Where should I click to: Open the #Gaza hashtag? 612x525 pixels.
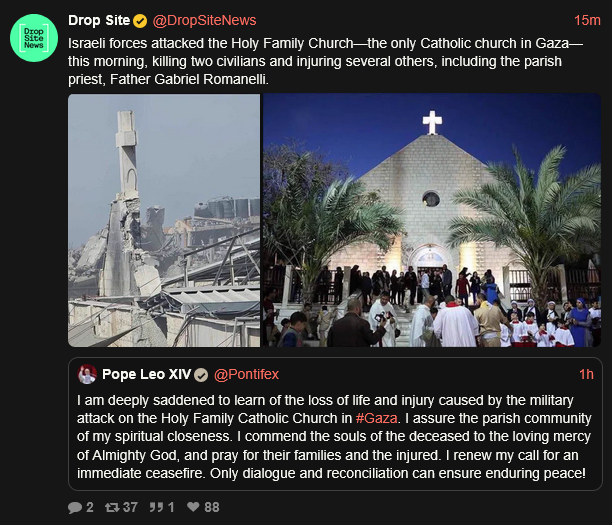[x=376, y=418]
